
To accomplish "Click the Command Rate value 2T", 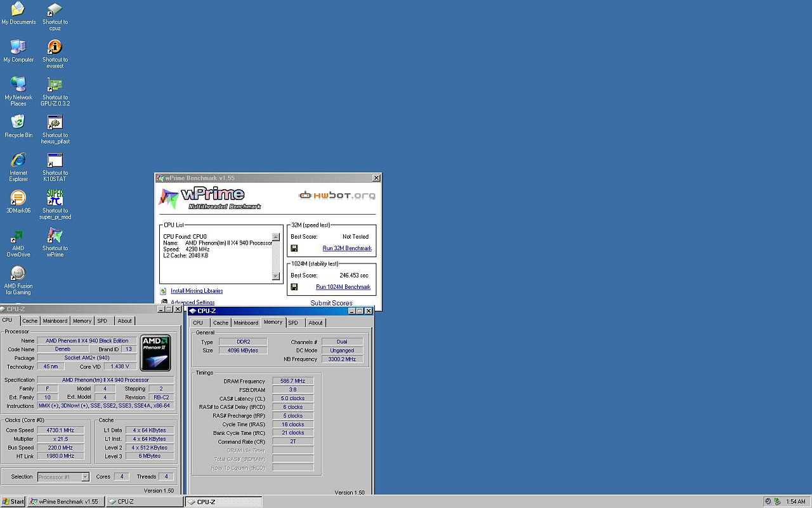I will [292, 441].
